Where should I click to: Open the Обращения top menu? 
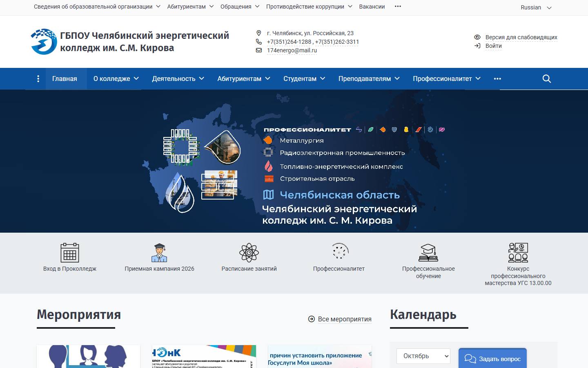pos(240,7)
